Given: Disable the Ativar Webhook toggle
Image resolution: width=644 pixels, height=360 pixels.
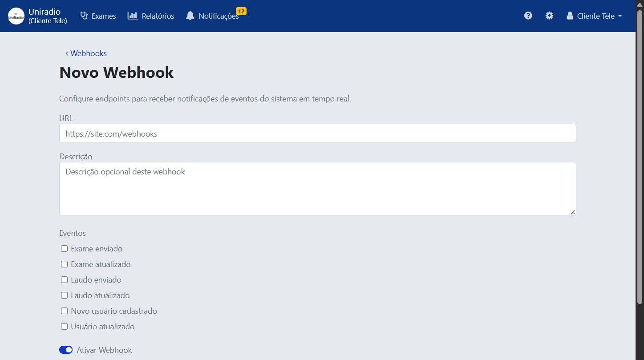Looking at the screenshot, I should click(65, 350).
